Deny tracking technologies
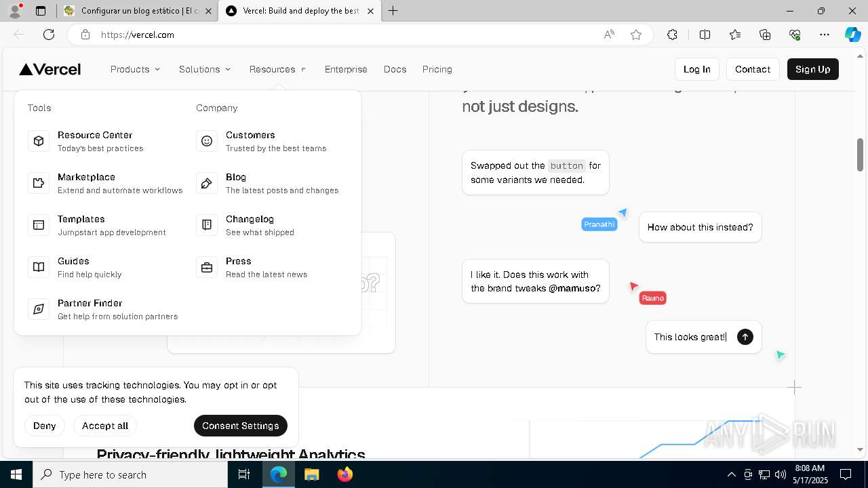 [x=44, y=426]
